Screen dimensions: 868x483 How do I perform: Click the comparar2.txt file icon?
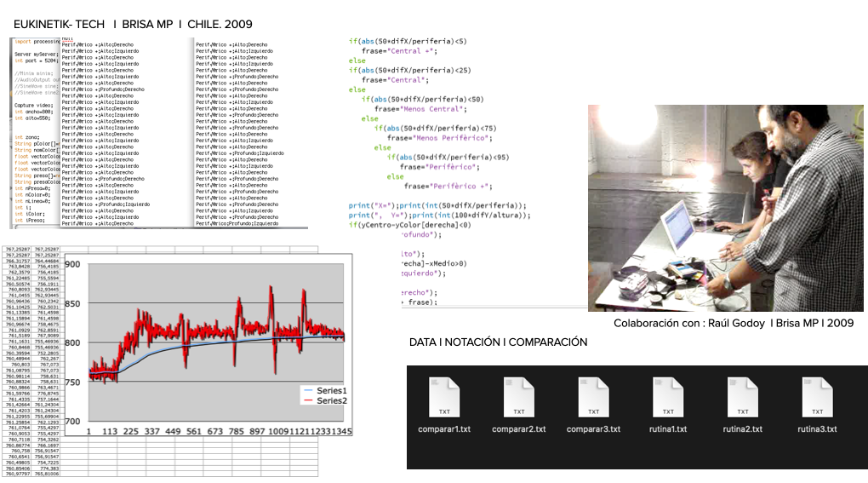[519, 396]
